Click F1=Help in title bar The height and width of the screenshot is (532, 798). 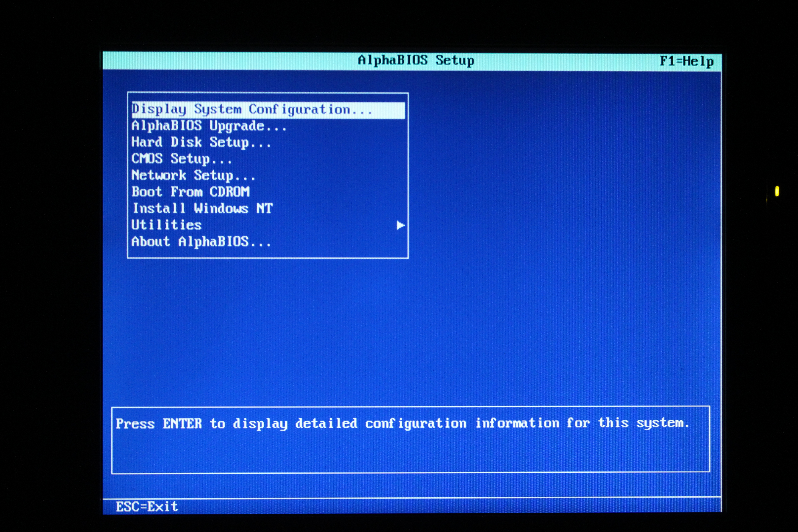coord(686,61)
